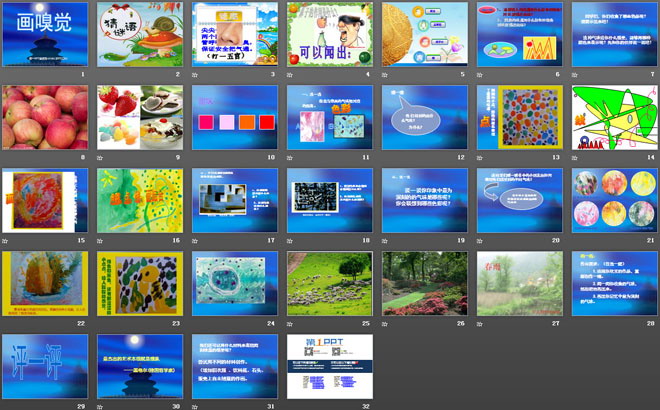Image resolution: width=660 pixels, height=410 pixels.
Task: Select slide 12 with the speech bubble
Action: click(425, 117)
